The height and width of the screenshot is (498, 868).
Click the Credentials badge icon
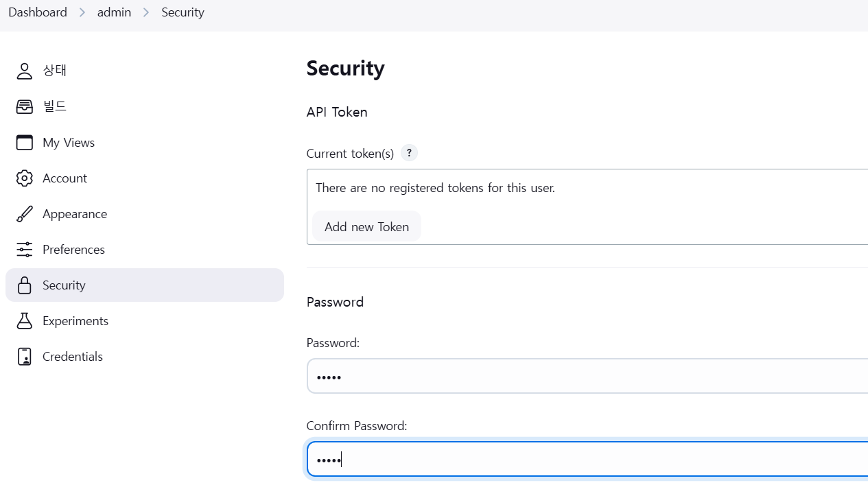pyautogui.click(x=25, y=356)
